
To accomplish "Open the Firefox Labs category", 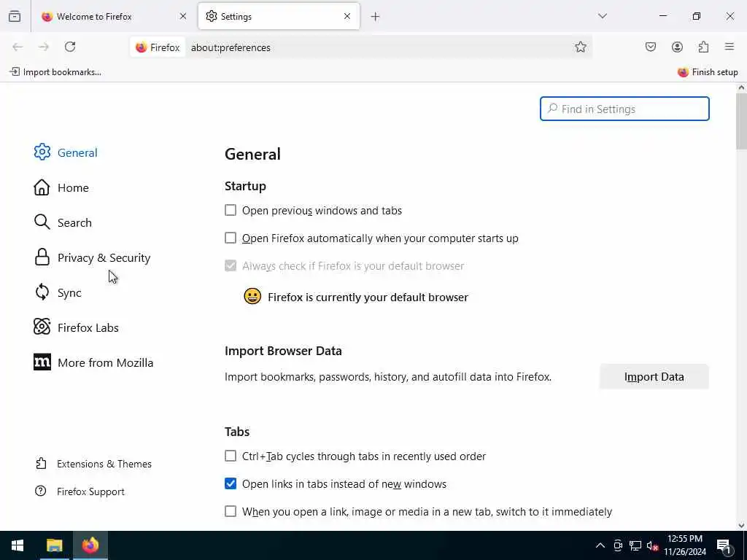I will point(88,327).
